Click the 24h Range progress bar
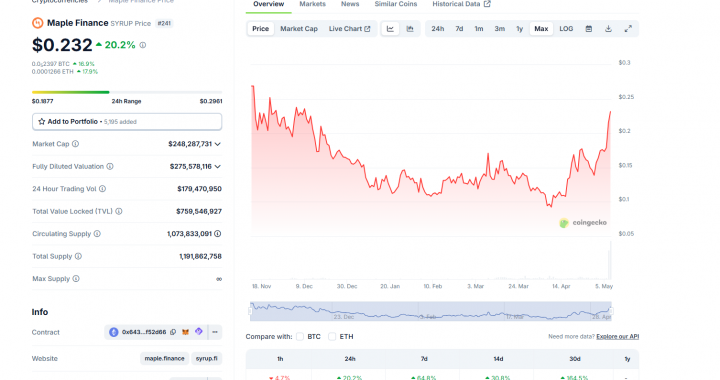Screen dimensions: 720x380 pyautogui.click(x=127, y=92)
